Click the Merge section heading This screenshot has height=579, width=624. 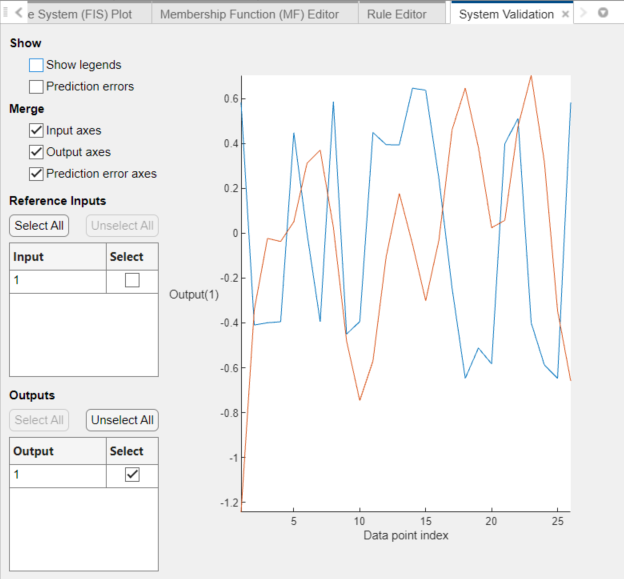(x=27, y=109)
